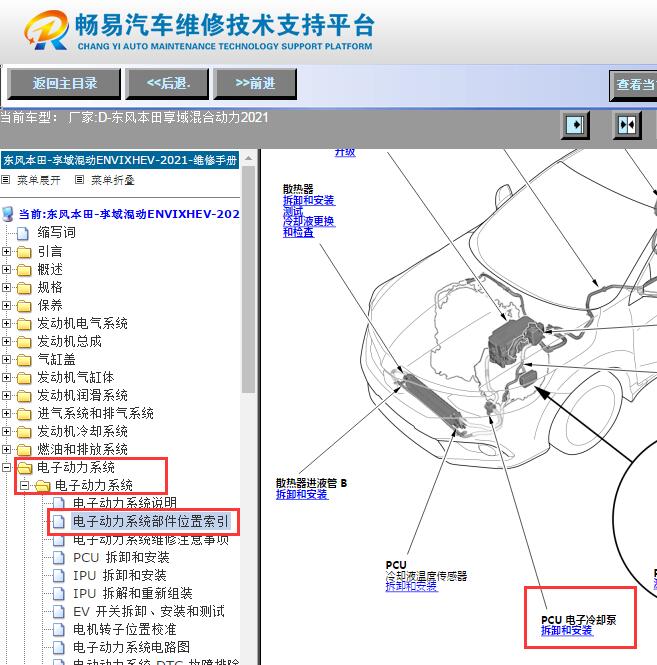Collapse the nested 电子动力系统 subfolder
Screen dimensions: 657x665
tap(24, 486)
